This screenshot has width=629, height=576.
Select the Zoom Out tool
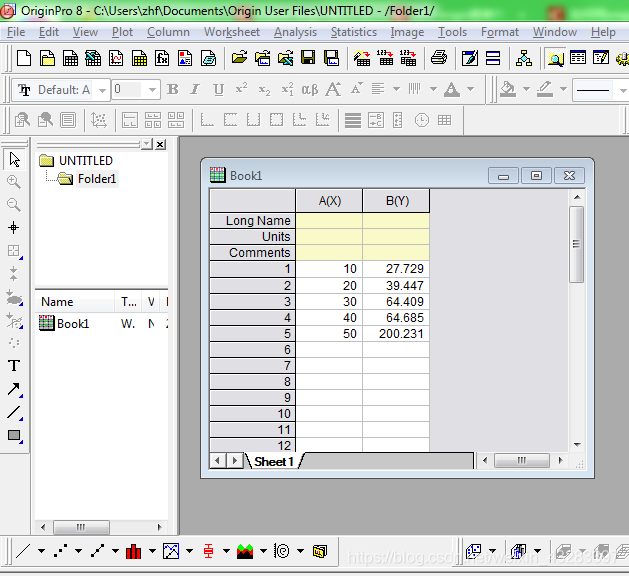pos(14,205)
